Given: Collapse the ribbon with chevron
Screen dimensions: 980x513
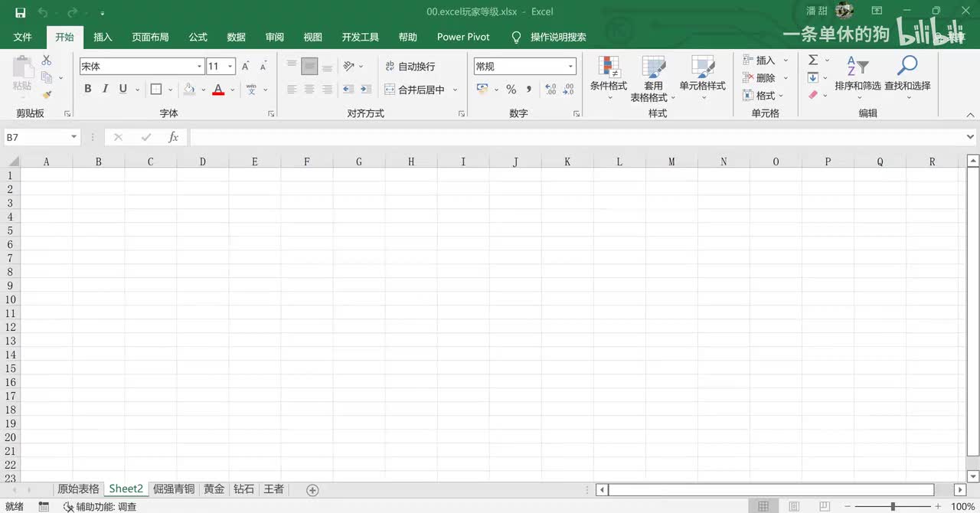Looking at the screenshot, I should coord(971,115).
